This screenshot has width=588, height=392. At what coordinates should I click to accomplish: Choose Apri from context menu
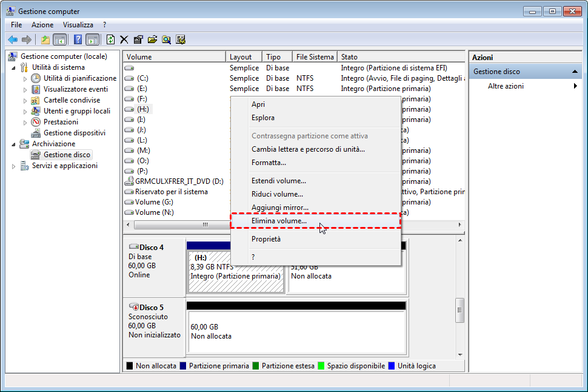[315, 104]
